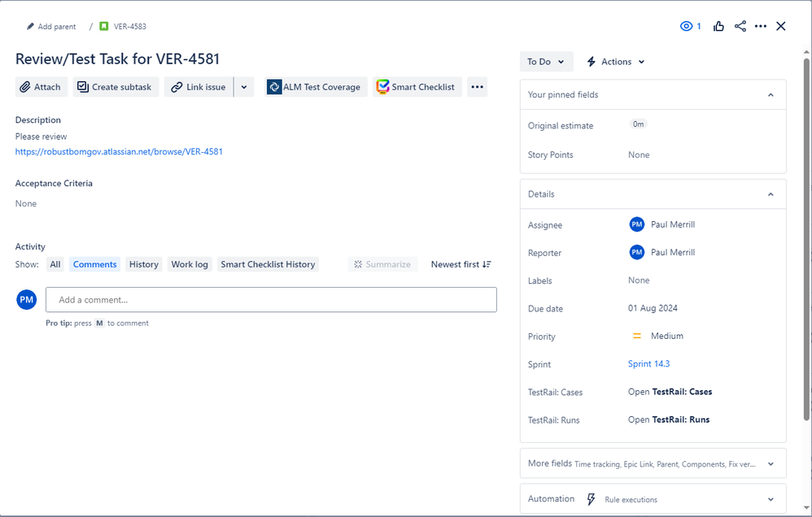812x517 pixels.
Task: Collapse the Details section chevron
Action: tap(771, 194)
